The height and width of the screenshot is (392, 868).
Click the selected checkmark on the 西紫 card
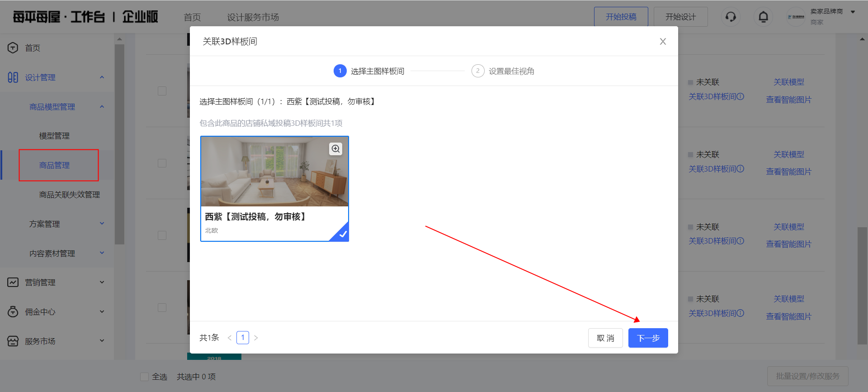(x=342, y=234)
